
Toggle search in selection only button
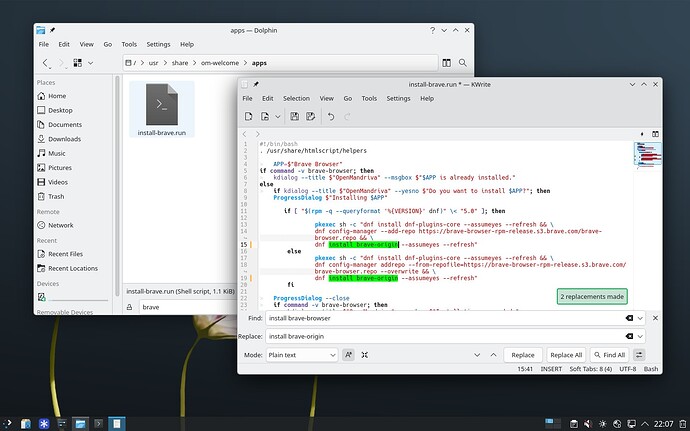365,355
